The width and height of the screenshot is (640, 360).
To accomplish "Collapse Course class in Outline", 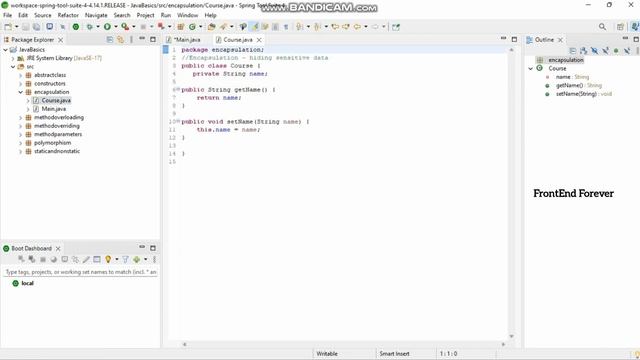I will [x=531, y=69].
